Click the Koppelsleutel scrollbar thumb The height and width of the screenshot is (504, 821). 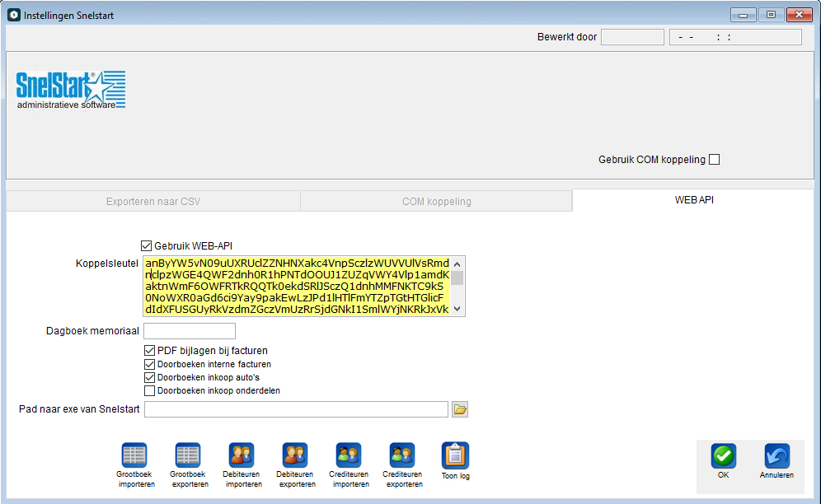pyautogui.click(x=457, y=278)
